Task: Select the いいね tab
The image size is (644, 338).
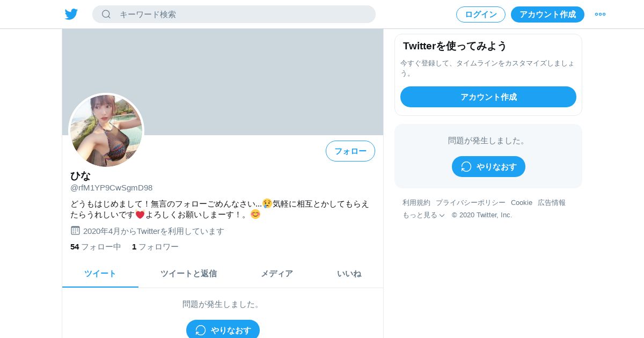Action: click(x=349, y=274)
